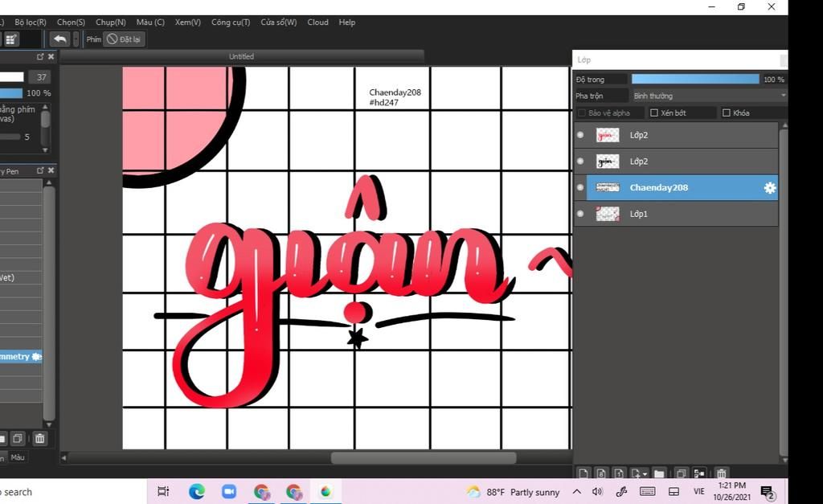Adjust the brush opacity 100 % slider
Screen dimensions: 823x504
coord(11,93)
